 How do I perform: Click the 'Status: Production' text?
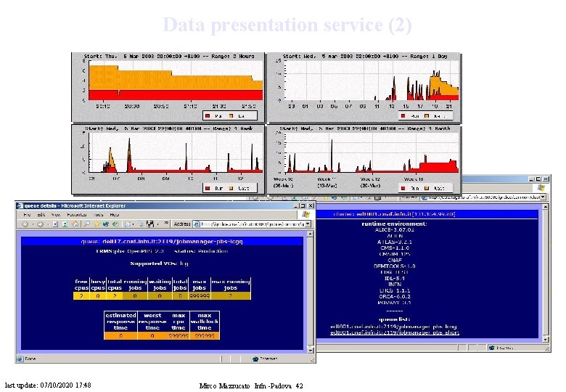[x=201, y=251]
